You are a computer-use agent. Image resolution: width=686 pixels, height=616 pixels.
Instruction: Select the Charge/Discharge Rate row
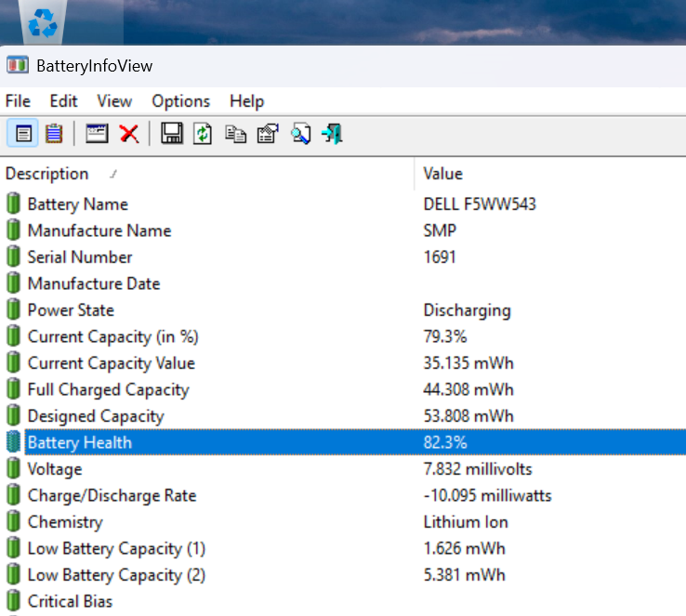[x=343, y=495]
